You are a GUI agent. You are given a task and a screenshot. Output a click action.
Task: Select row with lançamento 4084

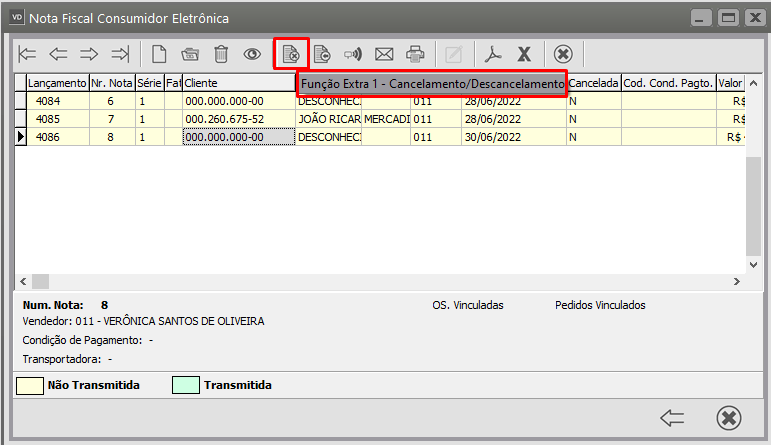click(57, 101)
